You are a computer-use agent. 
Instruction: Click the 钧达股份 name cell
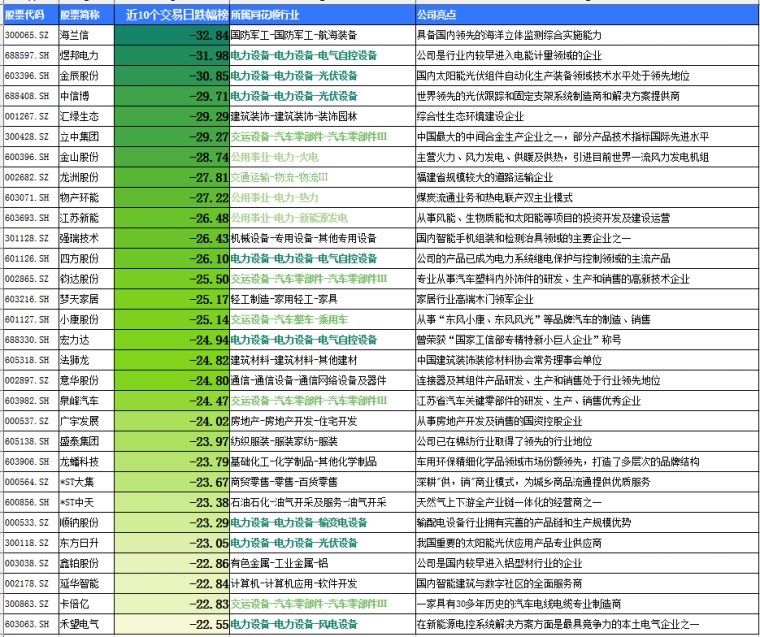86,279
